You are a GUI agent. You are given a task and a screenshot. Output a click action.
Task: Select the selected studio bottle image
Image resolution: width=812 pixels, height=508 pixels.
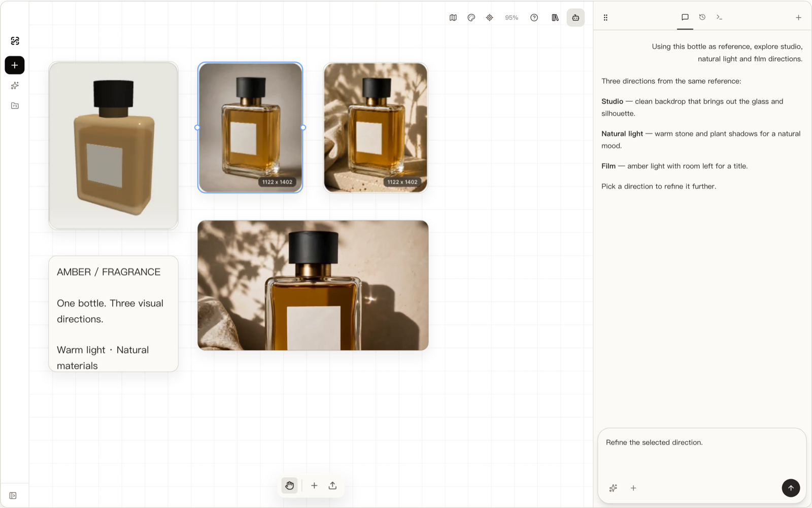point(250,127)
